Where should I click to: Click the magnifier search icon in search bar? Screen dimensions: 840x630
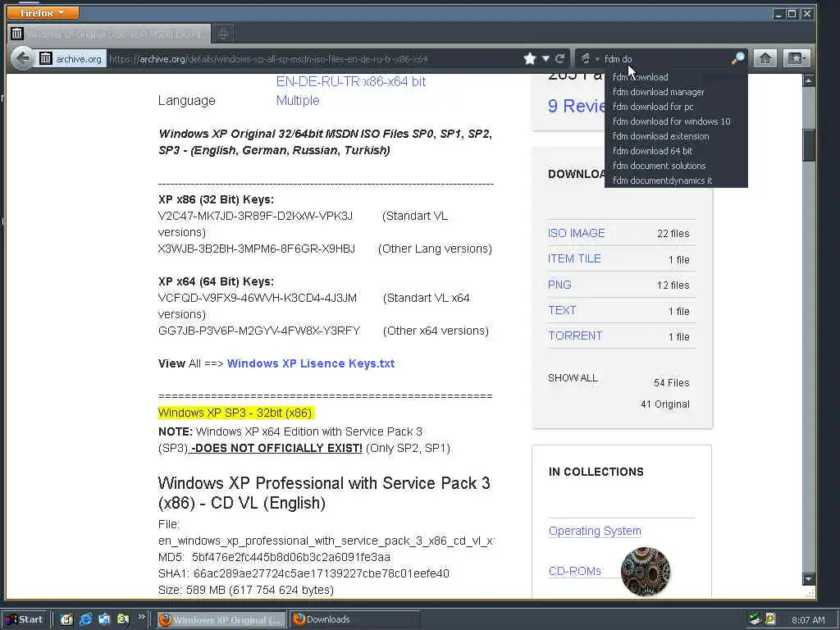coord(737,58)
